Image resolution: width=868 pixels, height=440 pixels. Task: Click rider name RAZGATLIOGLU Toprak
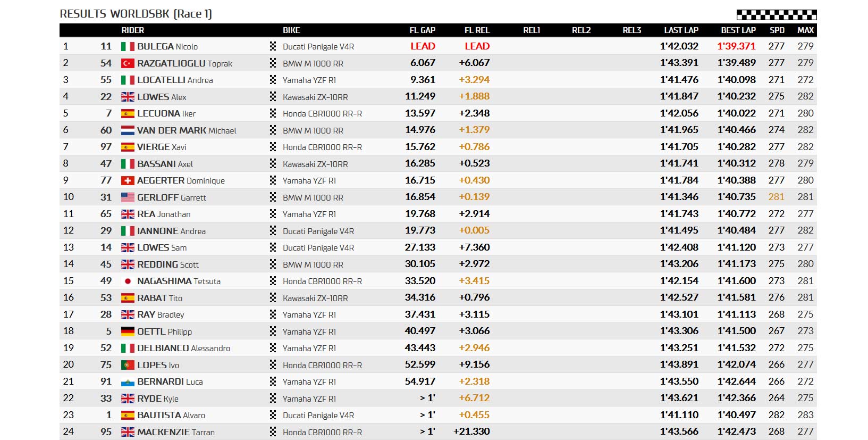click(x=185, y=63)
